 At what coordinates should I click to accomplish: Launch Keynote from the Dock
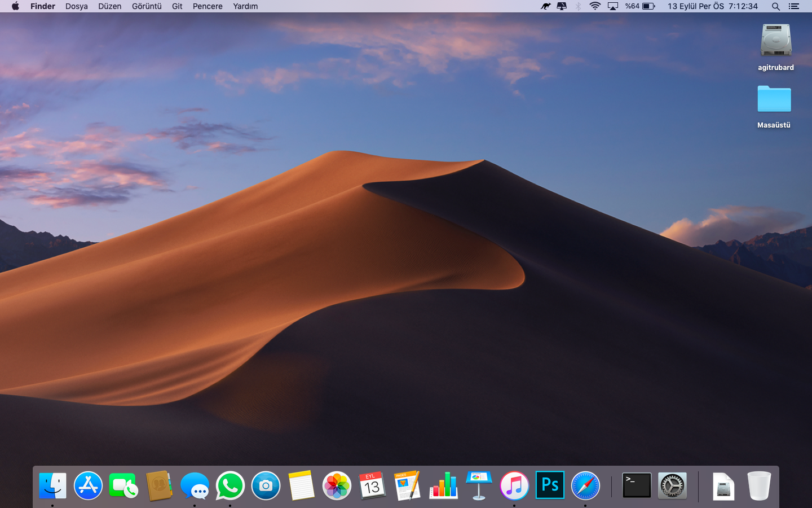pos(479,485)
